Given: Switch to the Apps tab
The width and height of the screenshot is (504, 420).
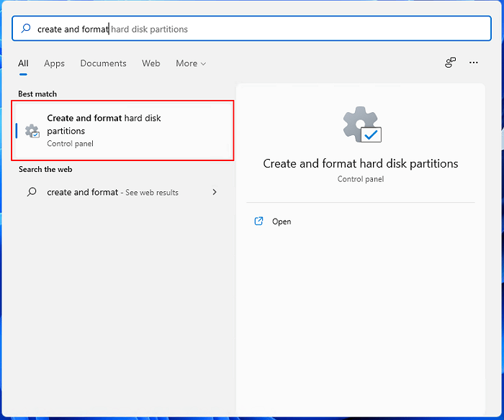Looking at the screenshot, I should [x=55, y=63].
